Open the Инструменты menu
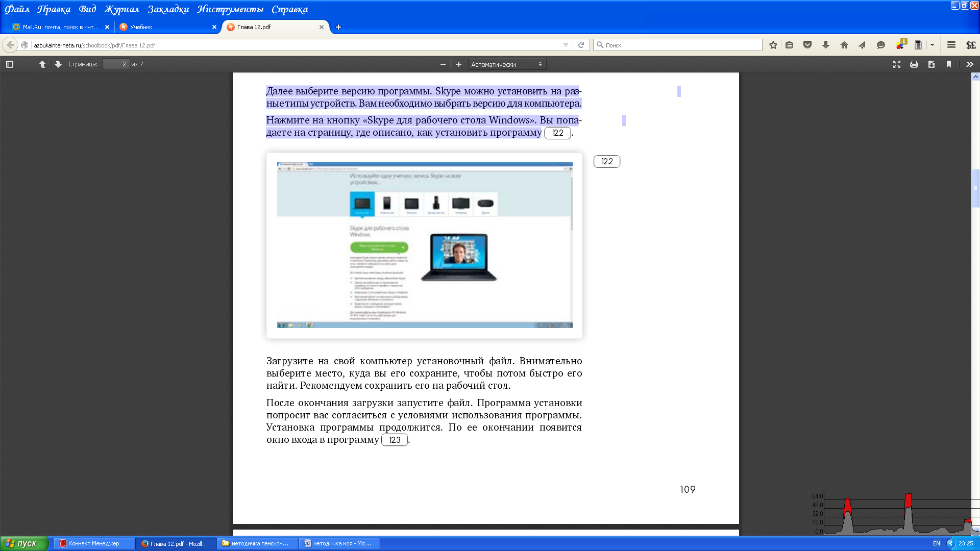Screen dimensions: 980x551 coord(230,9)
